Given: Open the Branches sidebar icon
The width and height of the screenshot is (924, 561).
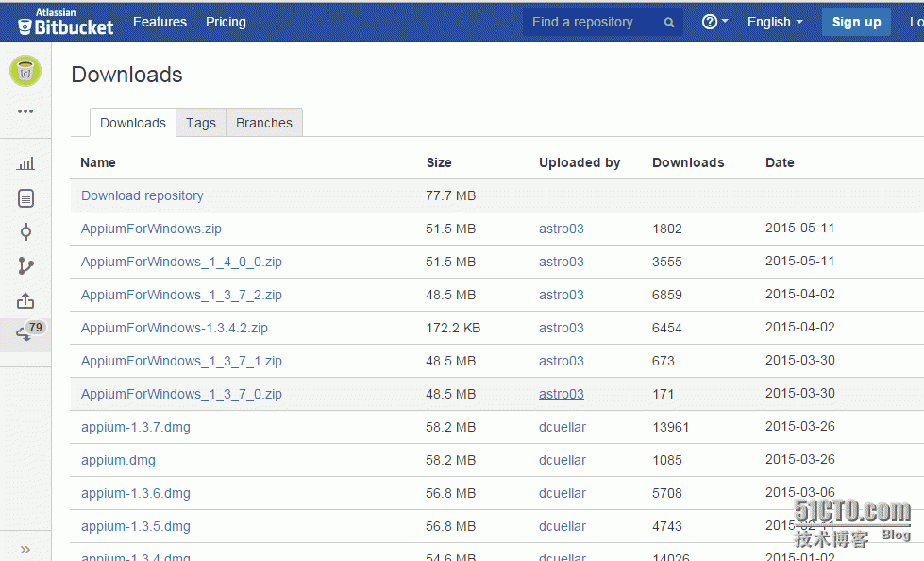Looking at the screenshot, I should click(x=25, y=266).
